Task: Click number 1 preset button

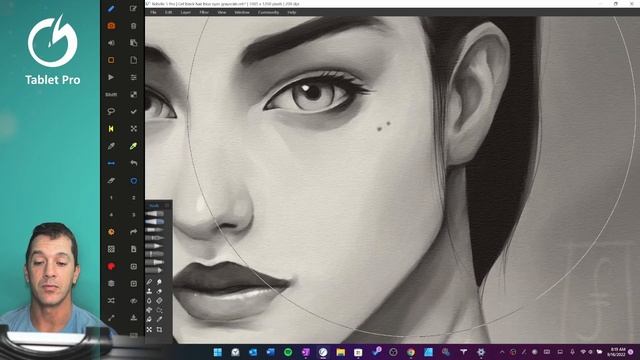Action: pyautogui.click(x=111, y=198)
